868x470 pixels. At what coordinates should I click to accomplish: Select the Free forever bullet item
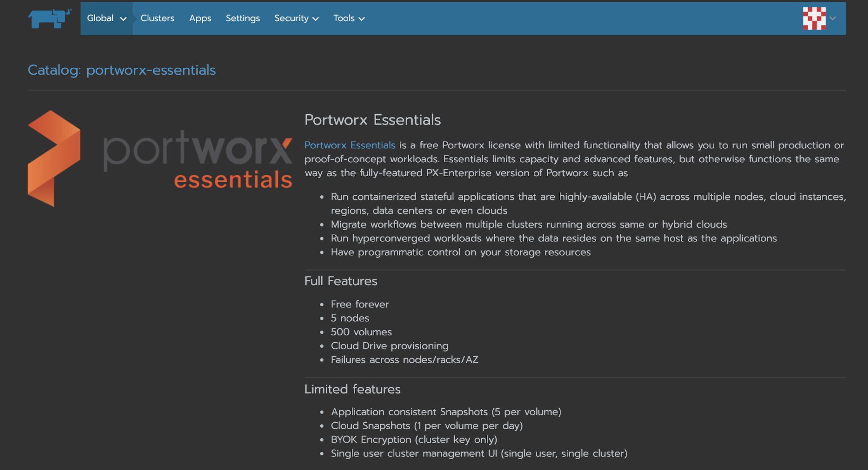(360, 304)
